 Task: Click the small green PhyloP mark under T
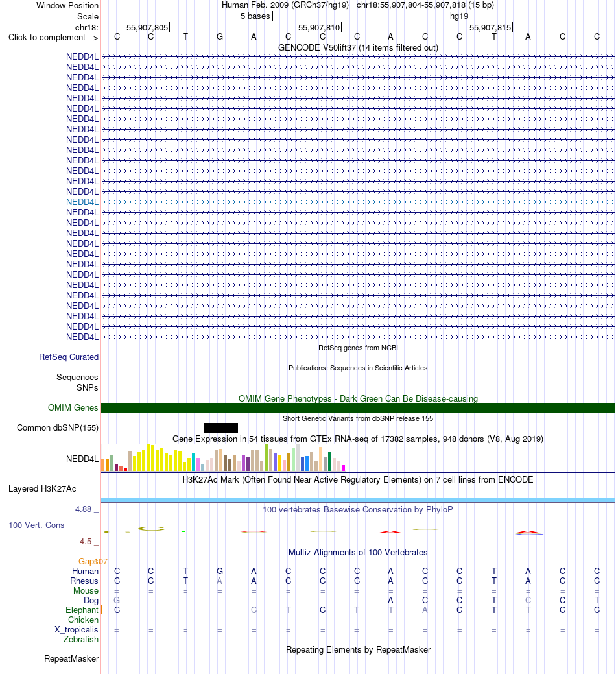click(x=184, y=531)
